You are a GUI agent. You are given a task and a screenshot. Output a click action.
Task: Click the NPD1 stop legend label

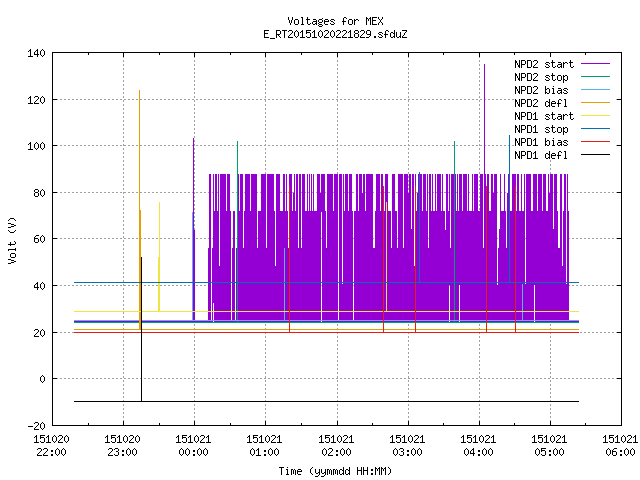point(541,129)
